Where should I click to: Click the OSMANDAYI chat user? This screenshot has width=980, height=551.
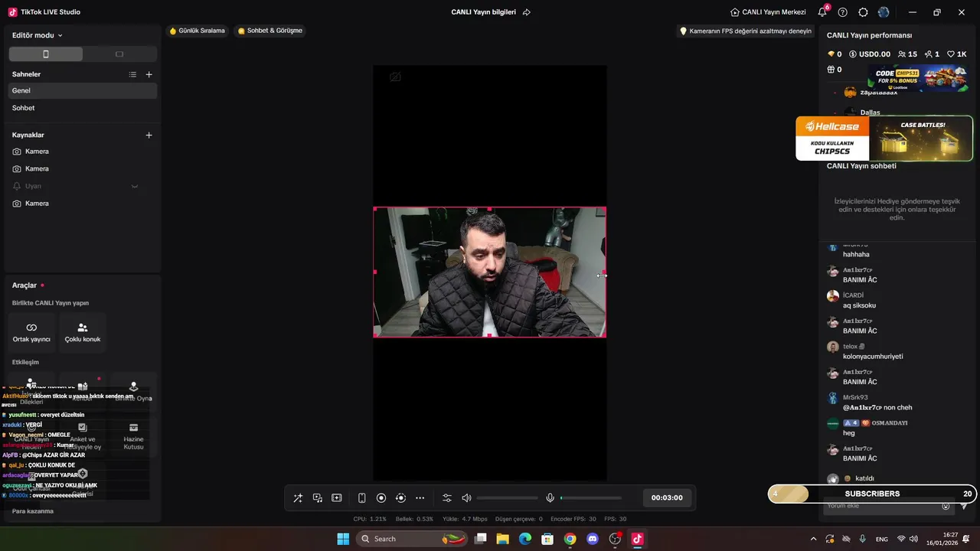(890, 422)
